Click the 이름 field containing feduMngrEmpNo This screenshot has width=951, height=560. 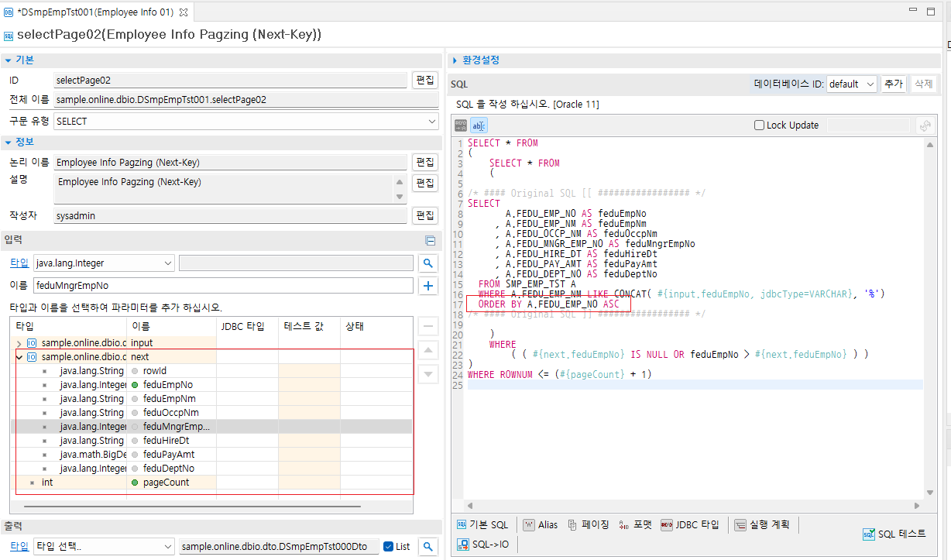click(223, 286)
